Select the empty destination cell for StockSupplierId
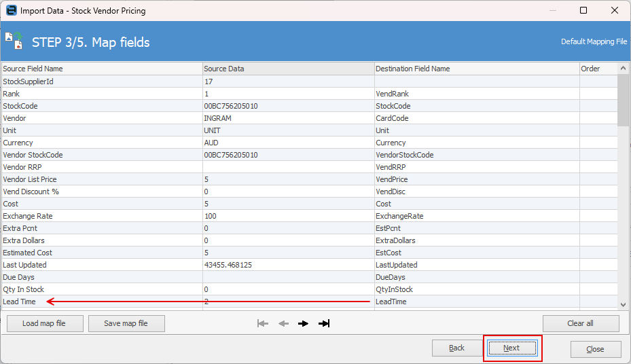Viewport: 631px width, 364px height. (x=476, y=81)
